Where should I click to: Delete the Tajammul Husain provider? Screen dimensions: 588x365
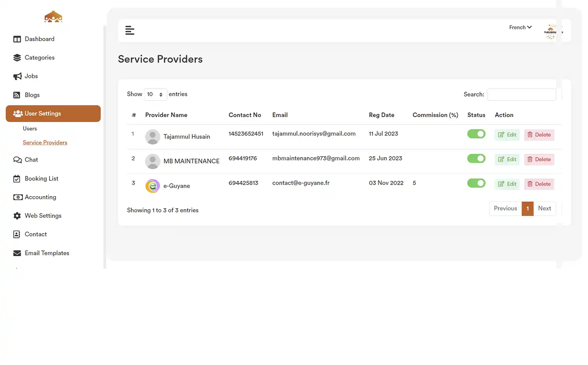(x=539, y=134)
